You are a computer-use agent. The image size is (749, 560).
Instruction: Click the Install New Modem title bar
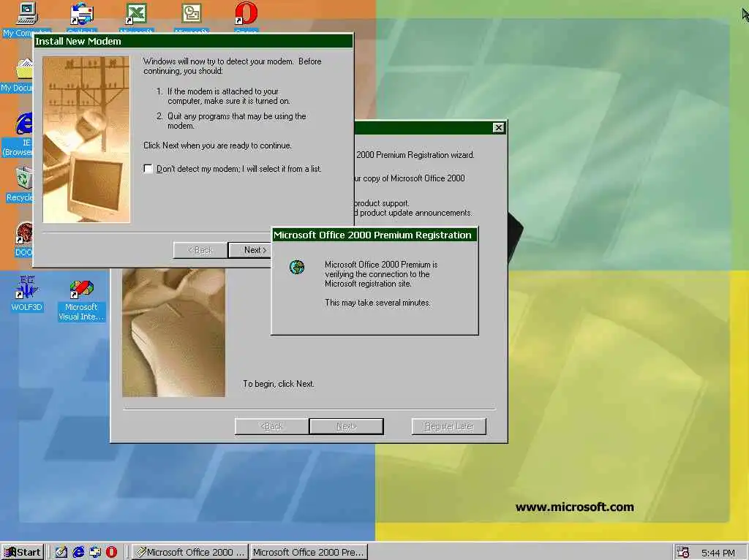pyautogui.click(x=193, y=41)
